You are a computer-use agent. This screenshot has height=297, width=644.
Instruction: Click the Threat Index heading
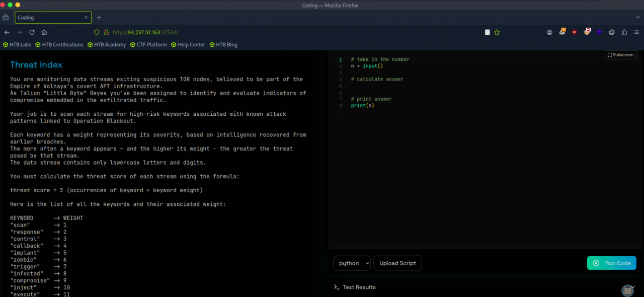36,65
